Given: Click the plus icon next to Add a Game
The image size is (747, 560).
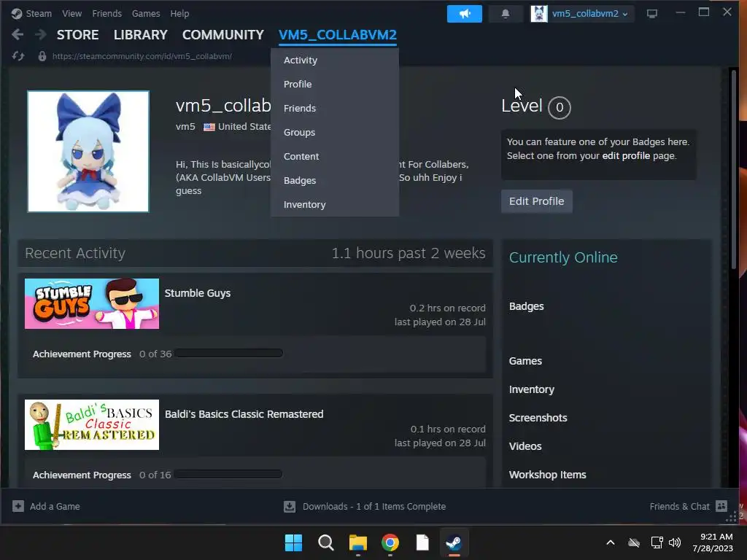Looking at the screenshot, I should (18, 506).
